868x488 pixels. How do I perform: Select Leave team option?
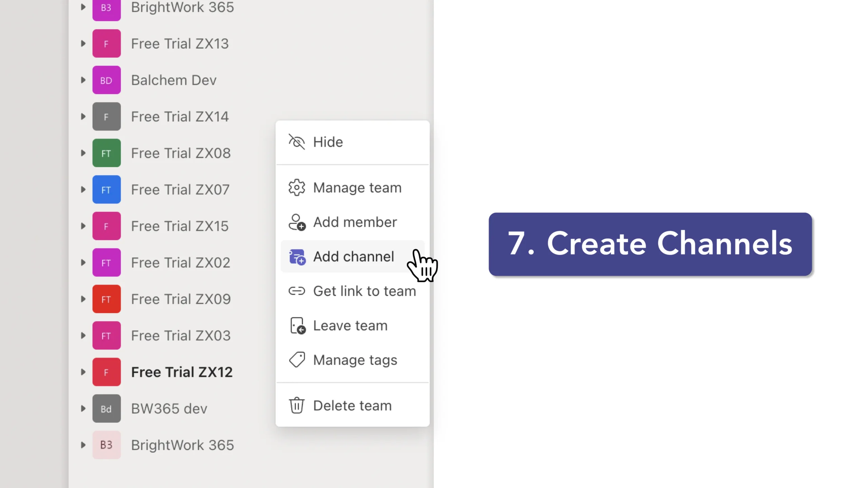coord(350,326)
